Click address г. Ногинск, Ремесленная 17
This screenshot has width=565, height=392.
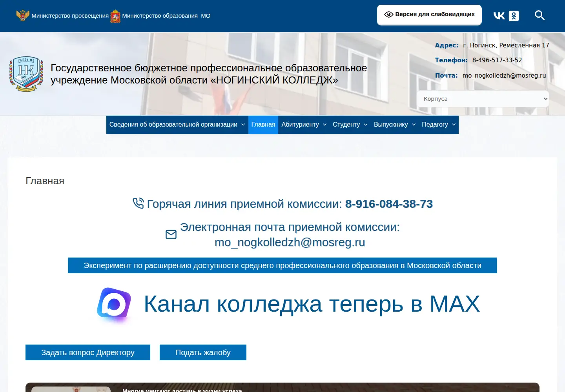506,45
